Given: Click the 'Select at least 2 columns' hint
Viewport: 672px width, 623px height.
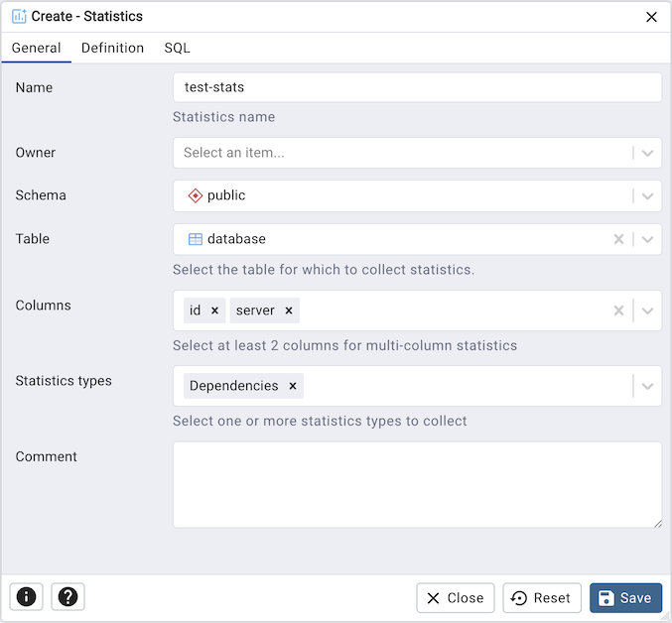Looking at the screenshot, I should pos(345,345).
